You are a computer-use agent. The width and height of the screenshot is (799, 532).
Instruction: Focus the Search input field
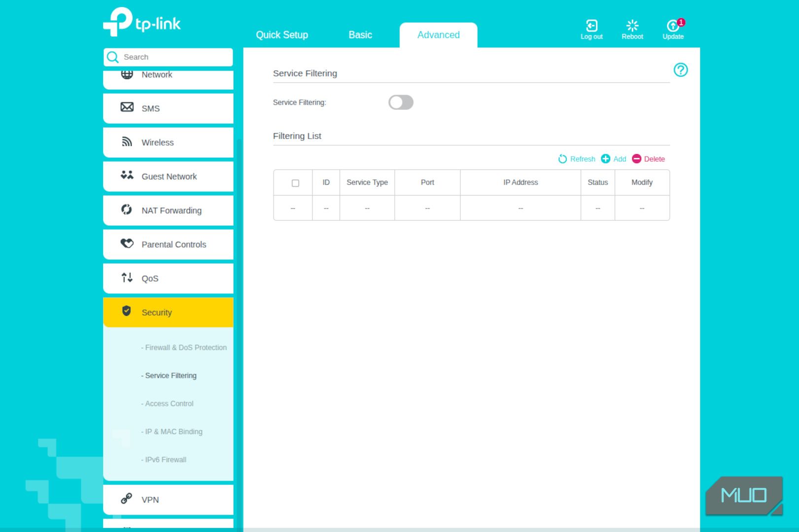pyautogui.click(x=168, y=57)
